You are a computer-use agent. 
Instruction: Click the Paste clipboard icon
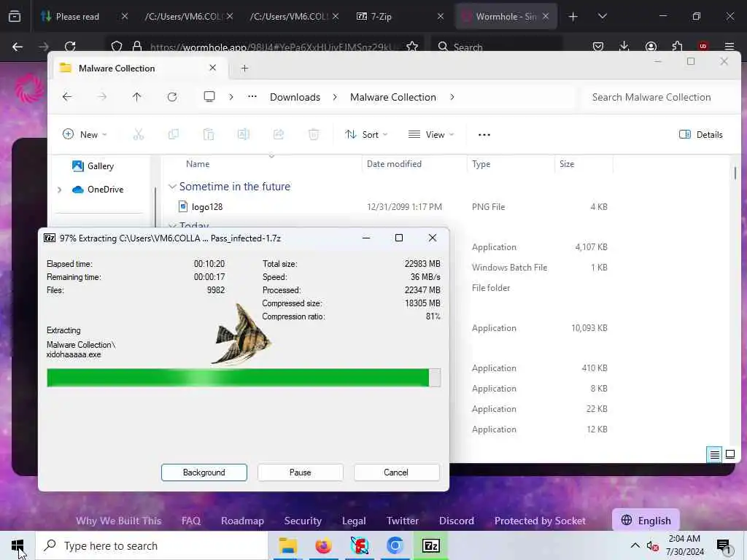click(208, 135)
